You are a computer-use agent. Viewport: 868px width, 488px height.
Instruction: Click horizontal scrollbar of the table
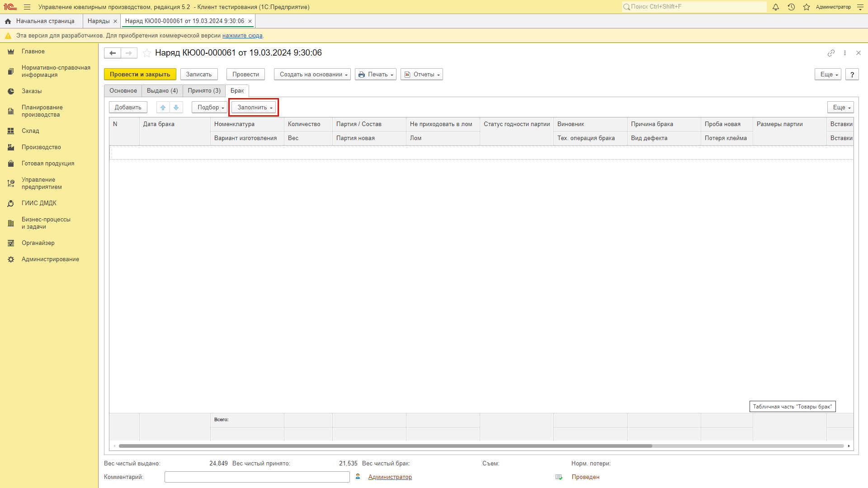pos(385,446)
